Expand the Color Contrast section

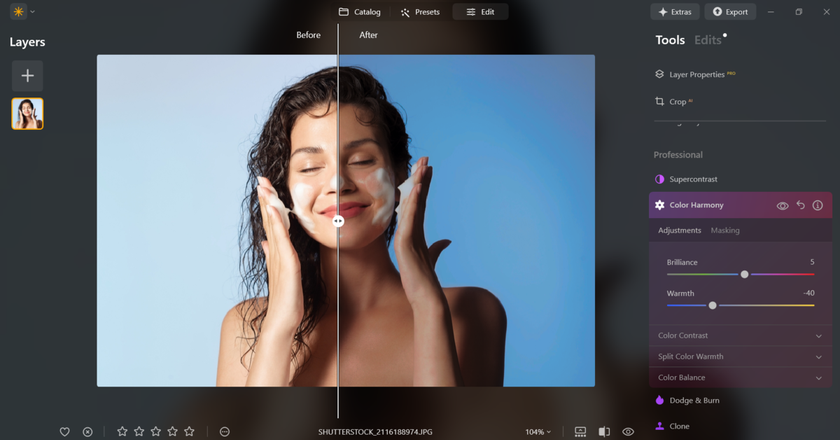click(x=740, y=335)
